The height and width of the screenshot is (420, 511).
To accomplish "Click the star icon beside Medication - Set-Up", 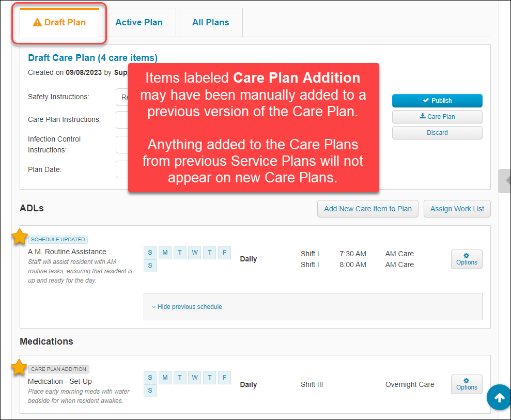I will pos(20,367).
